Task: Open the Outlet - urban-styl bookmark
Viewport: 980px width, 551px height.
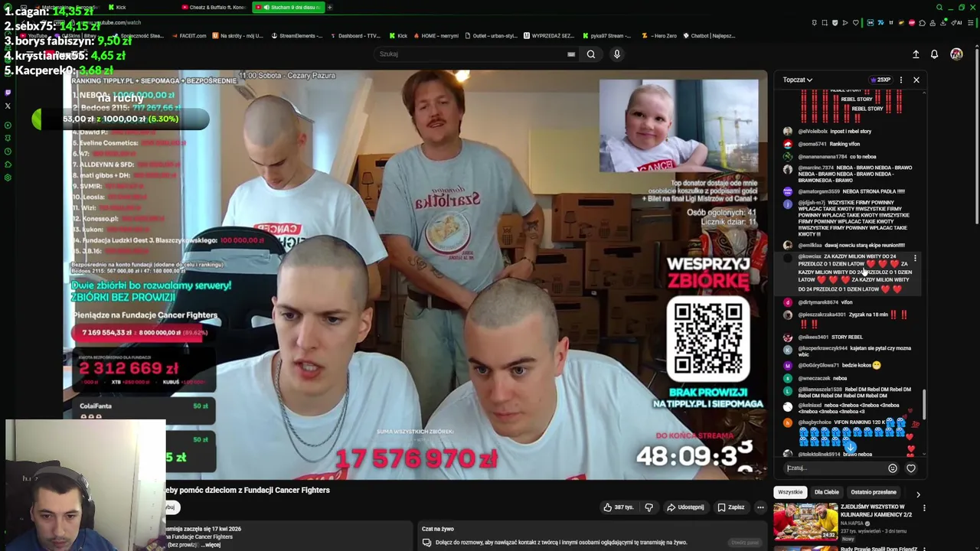Action: pos(491,36)
